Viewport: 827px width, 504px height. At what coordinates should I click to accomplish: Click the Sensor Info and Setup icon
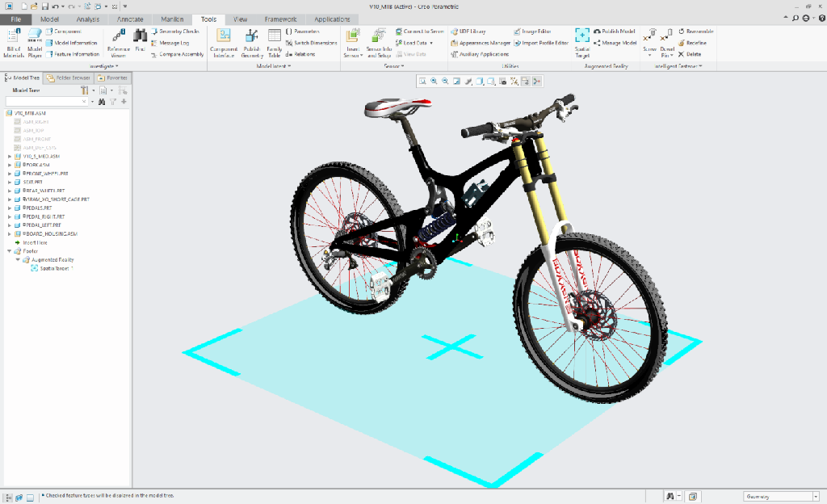pyautogui.click(x=379, y=42)
